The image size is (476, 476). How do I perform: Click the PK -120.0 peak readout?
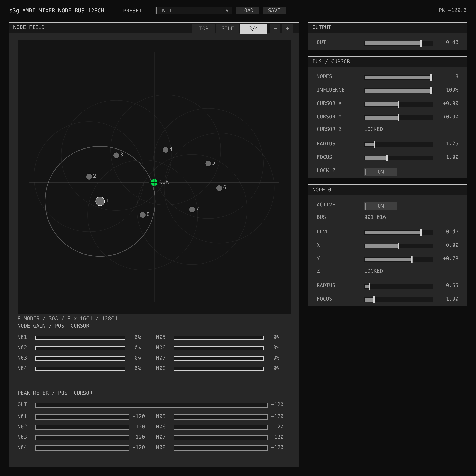pos(452,10)
